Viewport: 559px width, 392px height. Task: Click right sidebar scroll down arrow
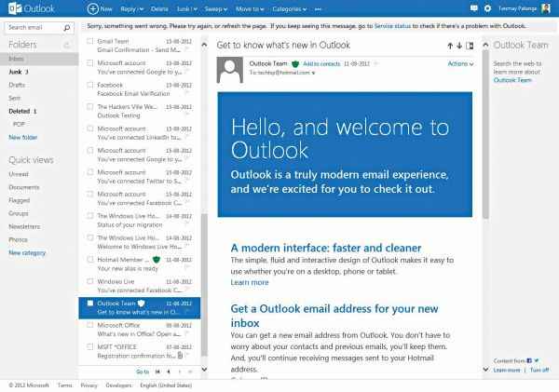pos(485,370)
